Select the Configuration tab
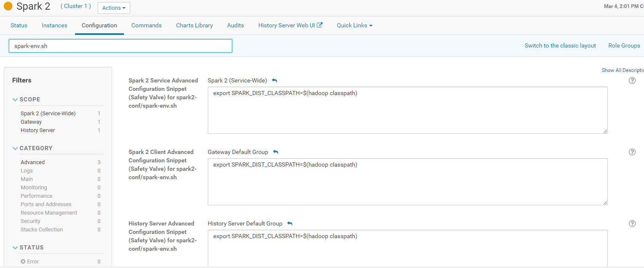This screenshot has height=268, width=644. (99, 25)
